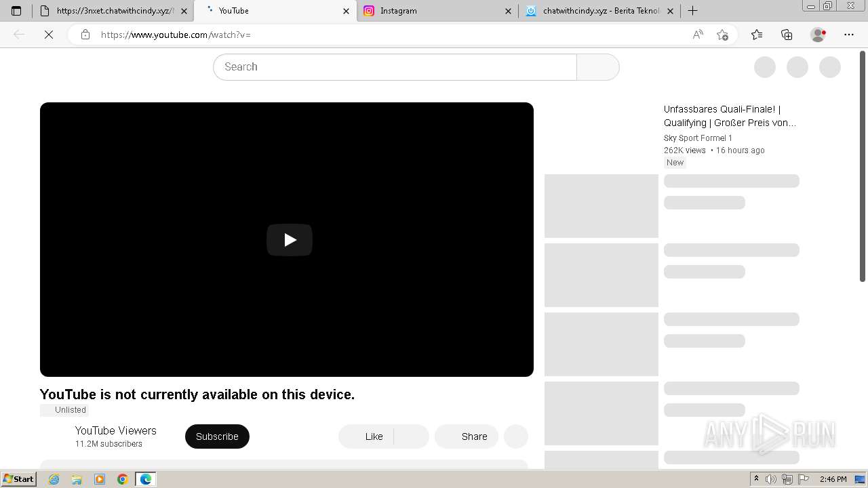The width and height of the screenshot is (868, 488).
Task: Open the YouTube Viewers channel name
Action: (x=115, y=430)
